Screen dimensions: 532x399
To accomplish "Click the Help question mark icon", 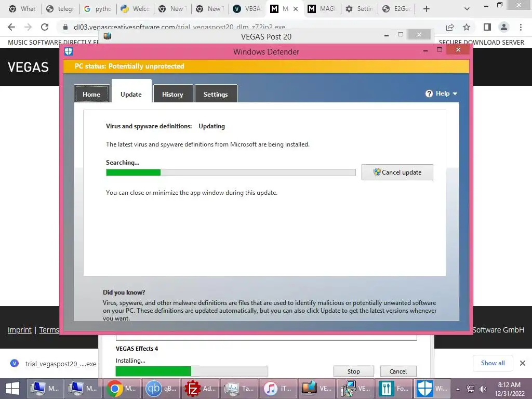I will click(429, 94).
